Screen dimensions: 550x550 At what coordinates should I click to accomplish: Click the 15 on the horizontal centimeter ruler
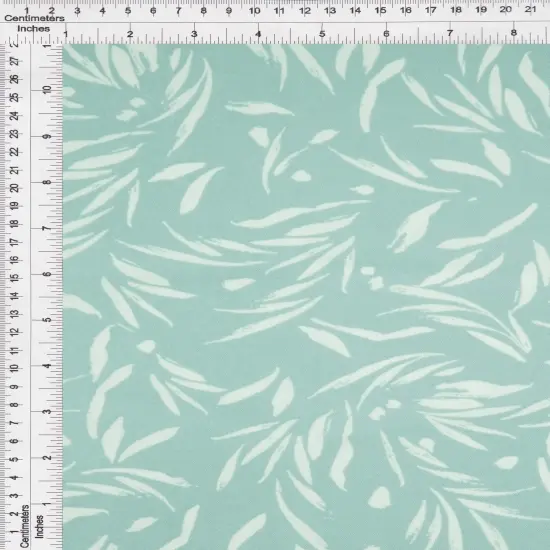[381, 11]
